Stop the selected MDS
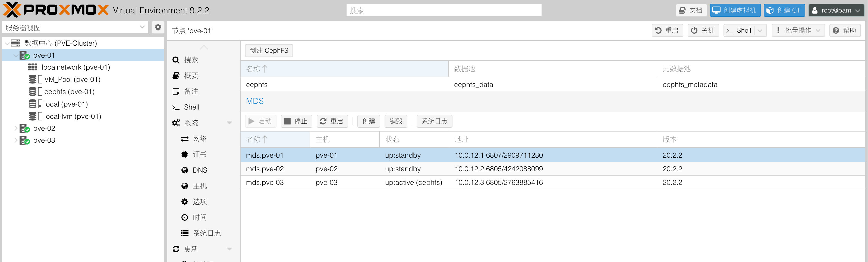The height and width of the screenshot is (262, 868). [x=296, y=121]
